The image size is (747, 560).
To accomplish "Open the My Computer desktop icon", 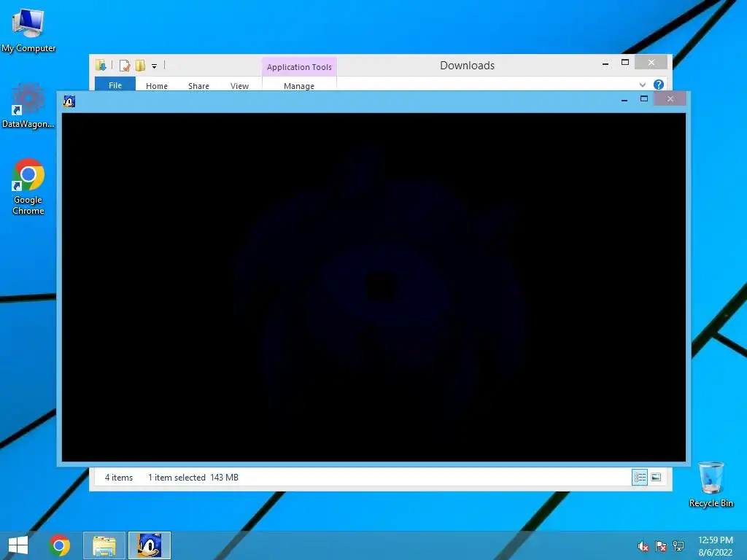I will pyautogui.click(x=28, y=31).
